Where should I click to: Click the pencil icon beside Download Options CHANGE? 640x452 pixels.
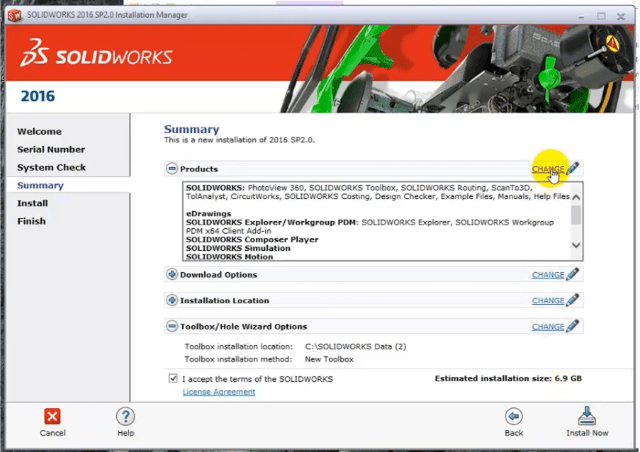click(573, 274)
